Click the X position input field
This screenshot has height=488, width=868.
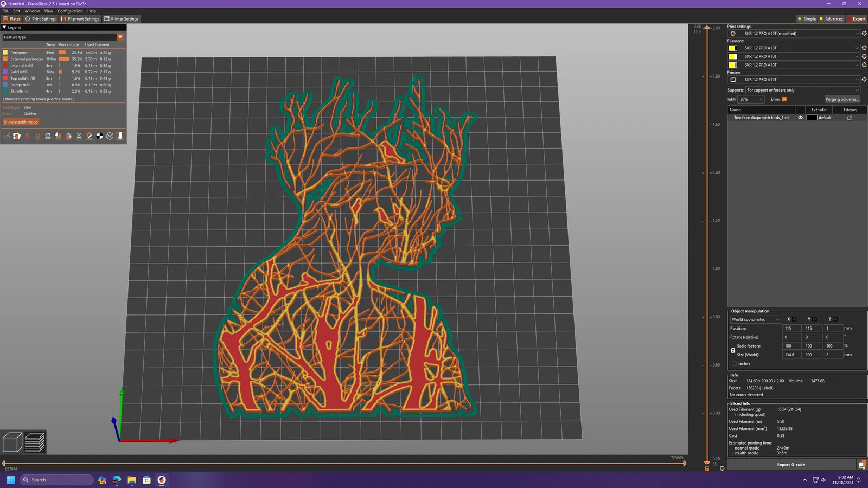point(792,328)
